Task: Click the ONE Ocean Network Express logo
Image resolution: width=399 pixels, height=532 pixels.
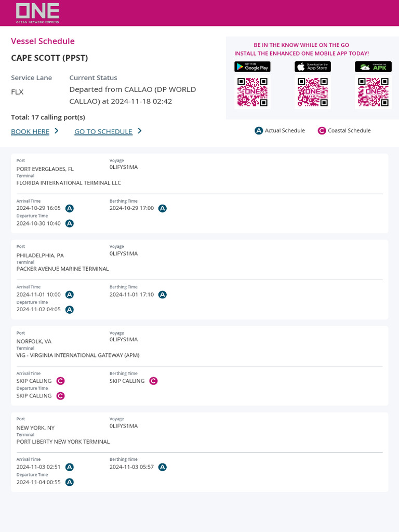Action: coord(37,12)
